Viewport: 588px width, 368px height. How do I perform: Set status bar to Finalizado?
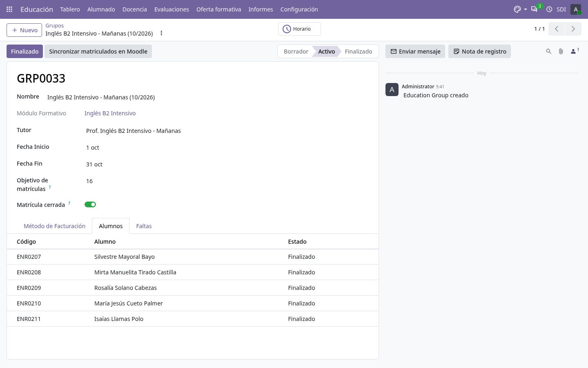click(x=358, y=52)
